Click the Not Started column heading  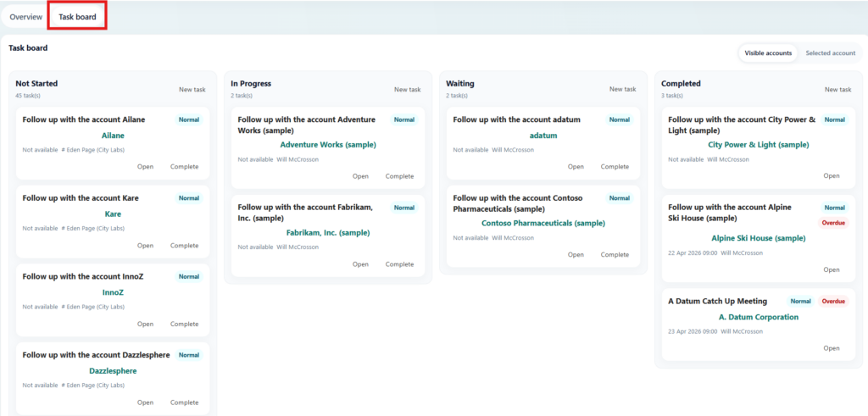pos(36,84)
